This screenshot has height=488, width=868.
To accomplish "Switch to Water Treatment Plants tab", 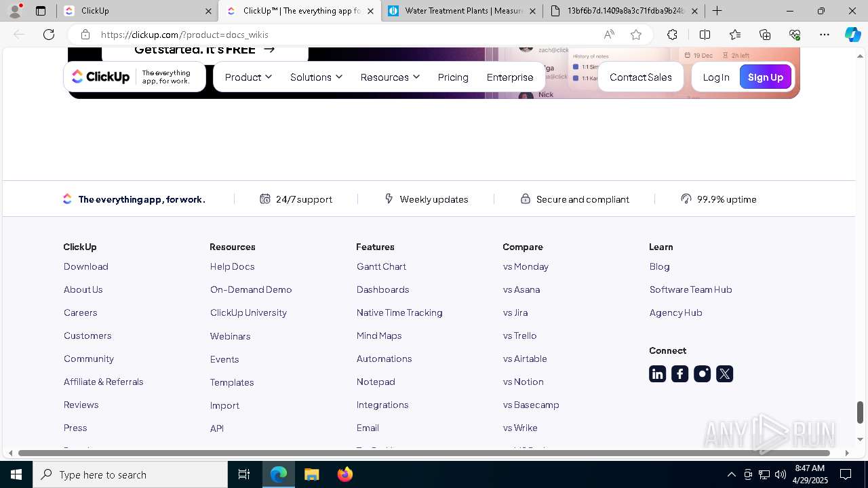I will [x=462, y=11].
